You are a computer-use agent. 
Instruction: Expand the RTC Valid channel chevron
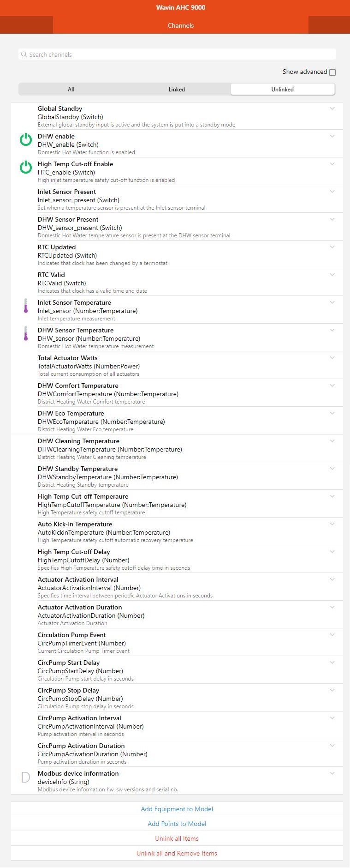[332, 275]
